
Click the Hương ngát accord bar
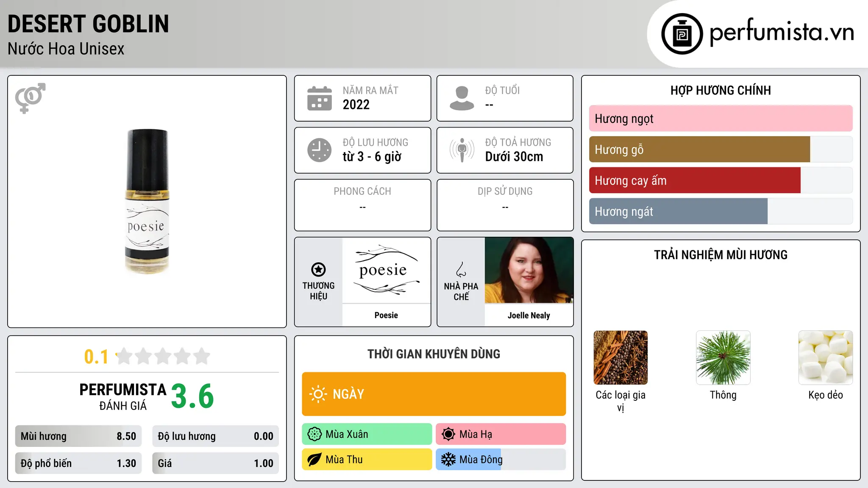pyautogui.click(x=721, y=211)
